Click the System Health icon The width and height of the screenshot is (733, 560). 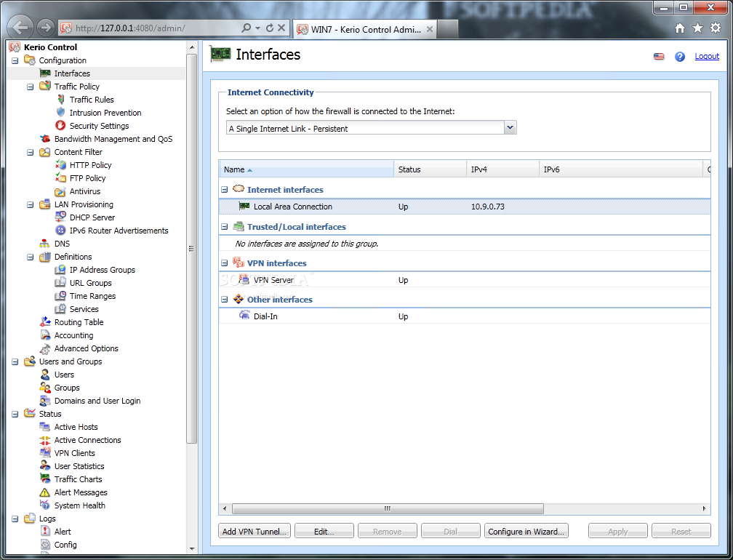45,505
